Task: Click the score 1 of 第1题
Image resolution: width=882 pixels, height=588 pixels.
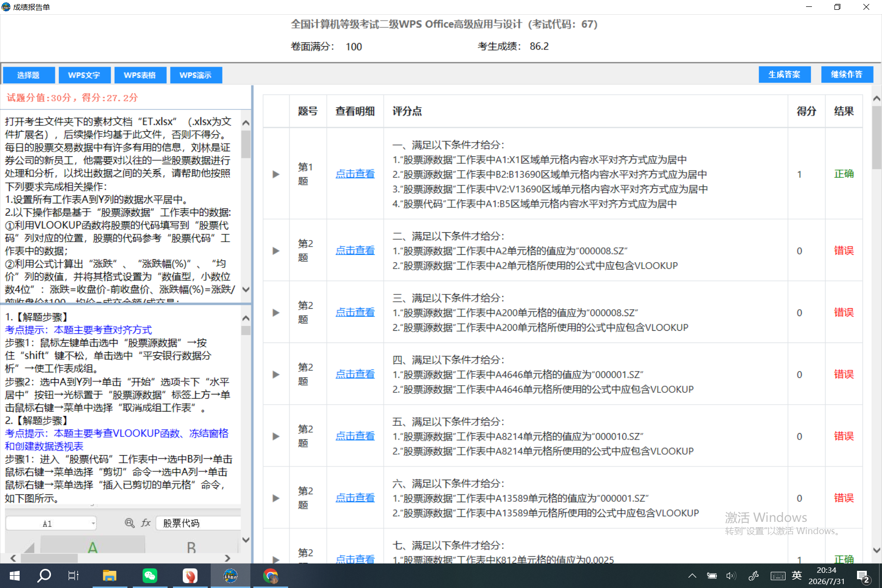Action: (x=799, y=174)
